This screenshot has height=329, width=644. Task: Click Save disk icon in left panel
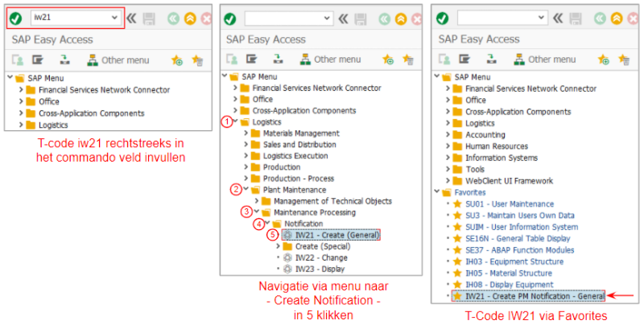coord(149,19)
